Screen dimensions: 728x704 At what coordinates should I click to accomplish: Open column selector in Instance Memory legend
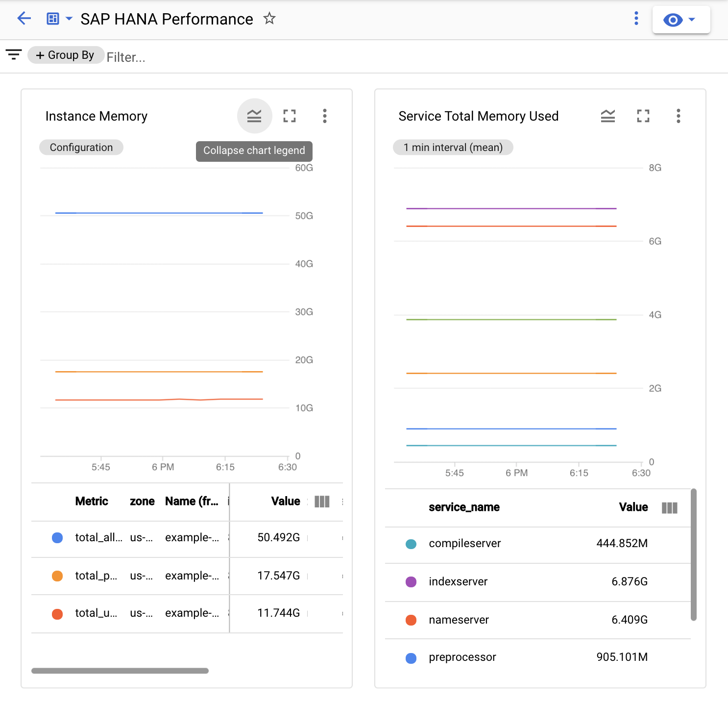point(322,502)
